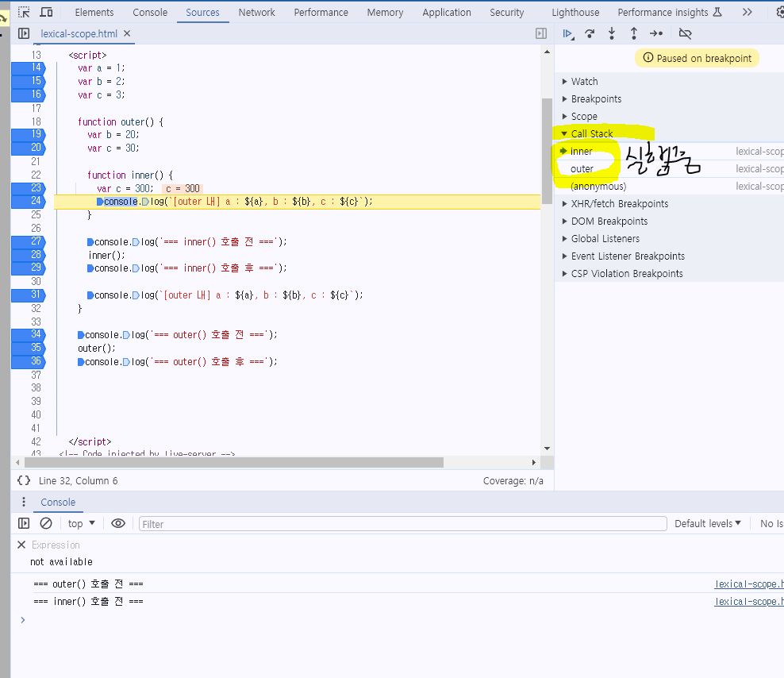Image resolution: width=784 pixels, height=678 pixels.
Task: Step over next function call
Action: [590, 33]
